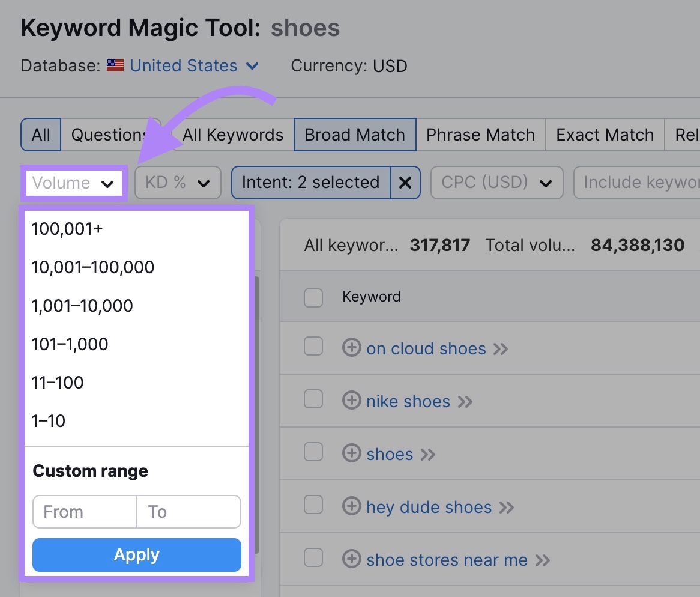This screenshot has height=597, width=700.
Task: Open the CPC (USD) filter dropdown
Action: pos(496,183)
